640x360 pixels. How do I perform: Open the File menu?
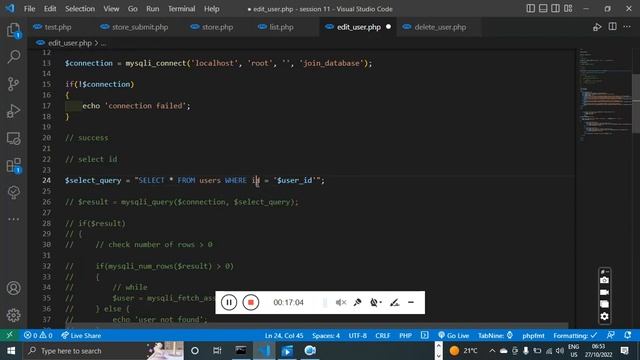pos(29,9)
